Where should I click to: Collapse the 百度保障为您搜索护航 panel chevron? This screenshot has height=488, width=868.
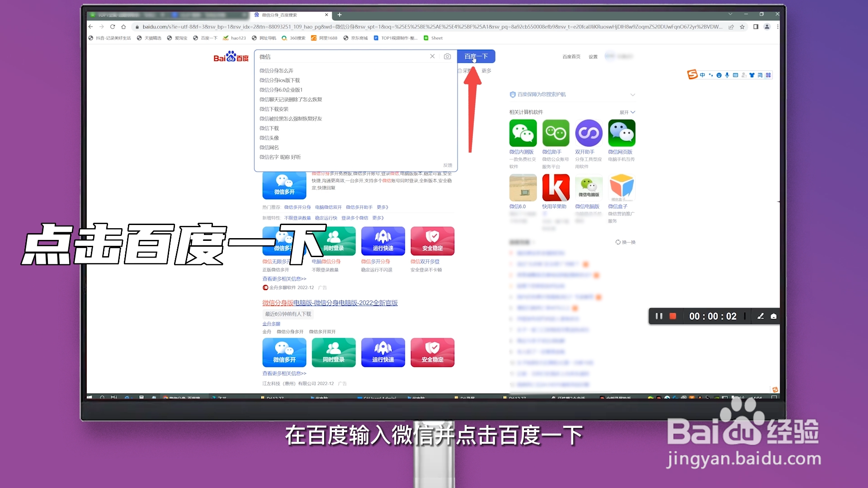[x=632, y=94]
